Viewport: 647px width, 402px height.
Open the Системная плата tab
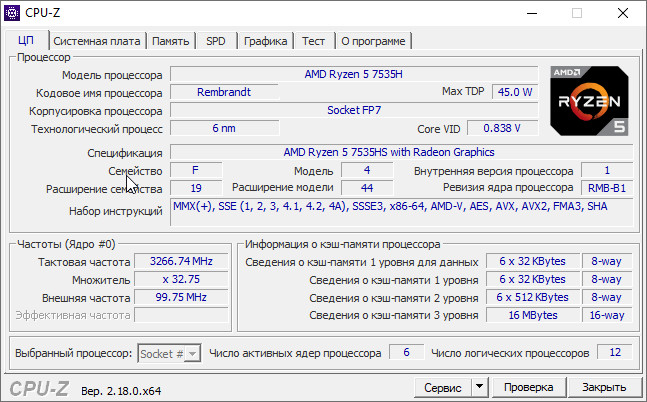[x=96, y=41]
